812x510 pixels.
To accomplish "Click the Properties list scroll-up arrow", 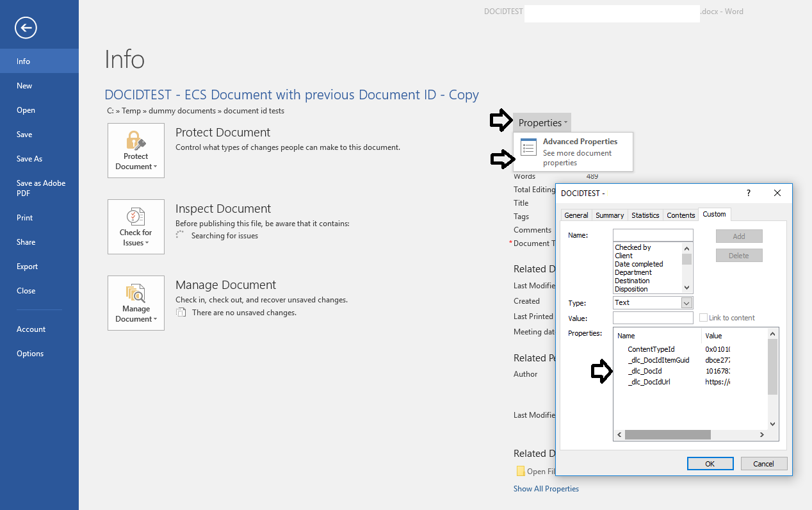I will (772, 333).
